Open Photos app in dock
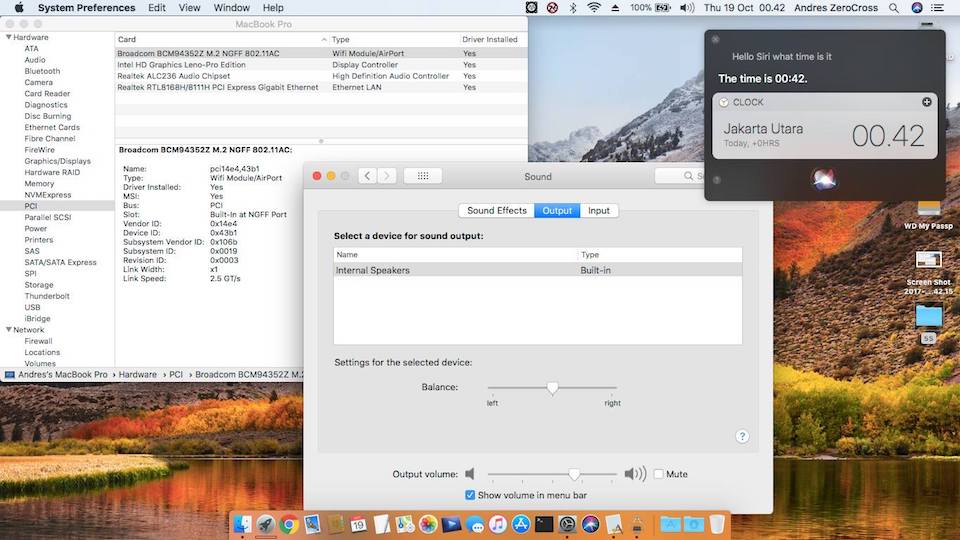This screenshot has height=540, width=960. click(428, 524)
